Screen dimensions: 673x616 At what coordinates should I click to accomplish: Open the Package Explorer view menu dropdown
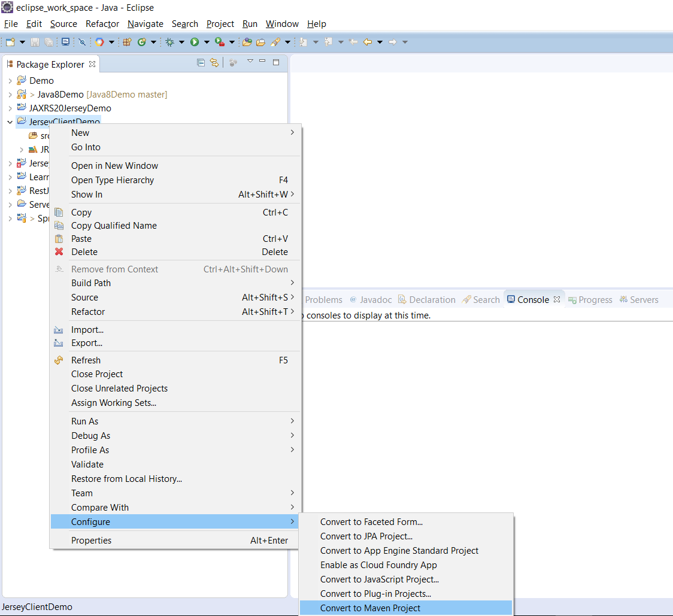(x=250, y=62)
